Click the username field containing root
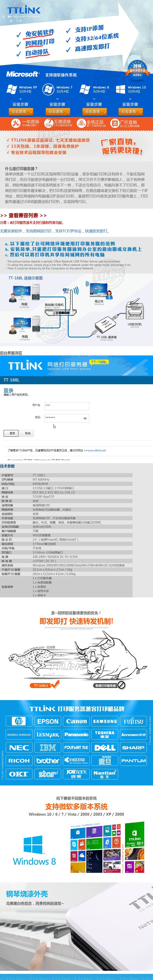This screenshot has height=980, width=153. click(x=67, y=405)
